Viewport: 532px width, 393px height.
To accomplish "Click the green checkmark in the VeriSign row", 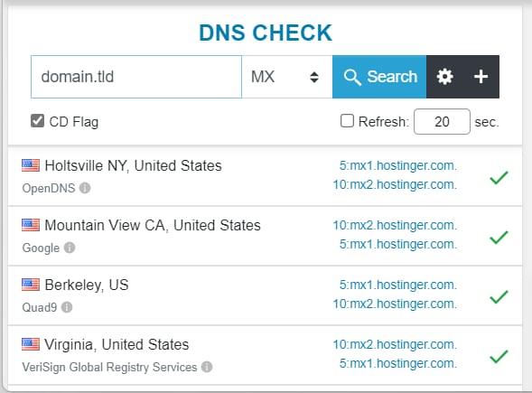I will point(499,356).
